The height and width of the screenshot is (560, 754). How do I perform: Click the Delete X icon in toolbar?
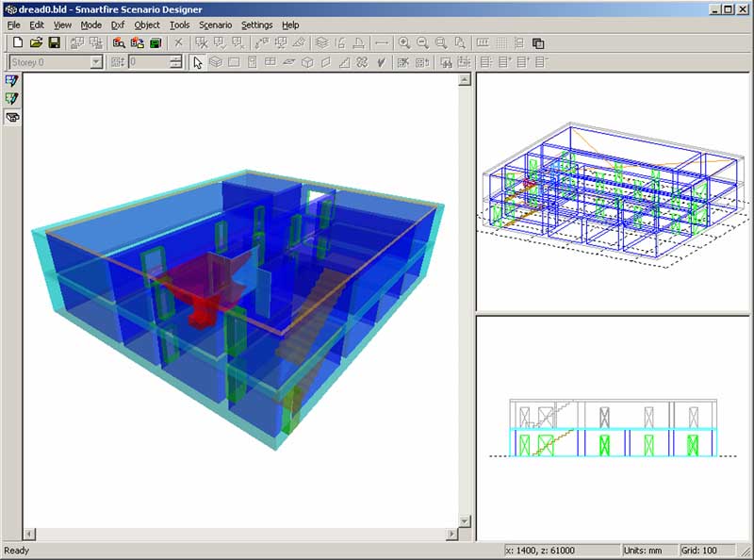click(179, 43)
